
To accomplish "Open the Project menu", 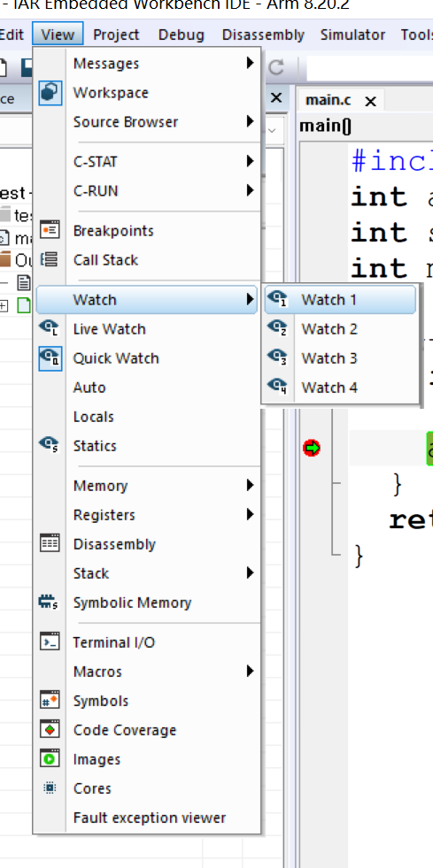I will point(116,35).
